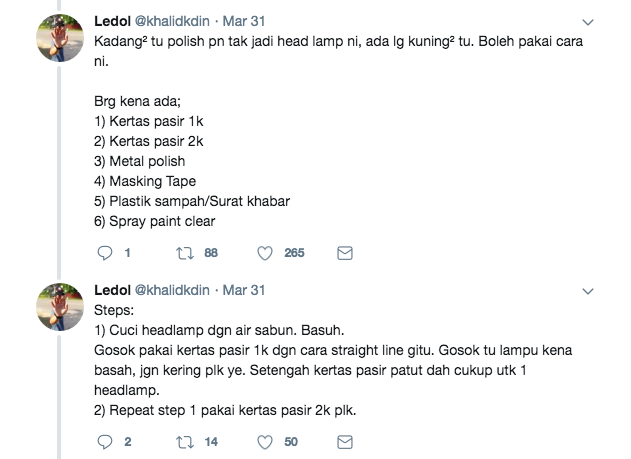Share Steps tweet via envelope icon
Viewport: 631px width, 459px height.
click(344, 441)
